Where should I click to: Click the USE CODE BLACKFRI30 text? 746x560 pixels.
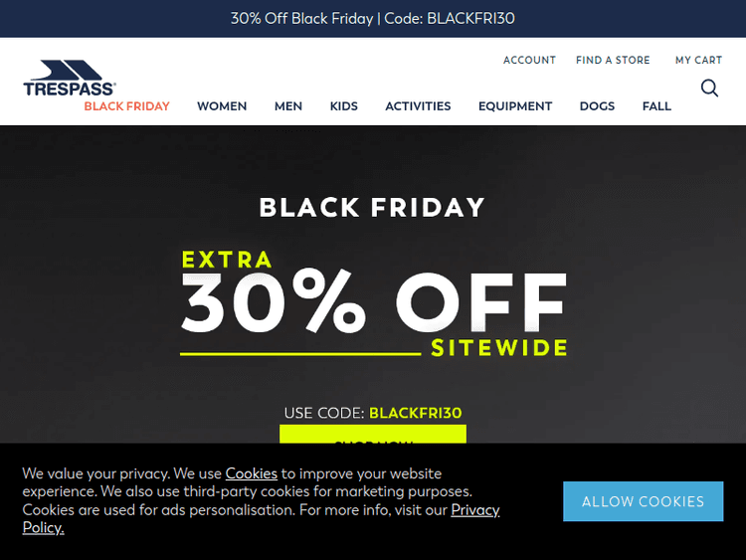pos(373,413)
